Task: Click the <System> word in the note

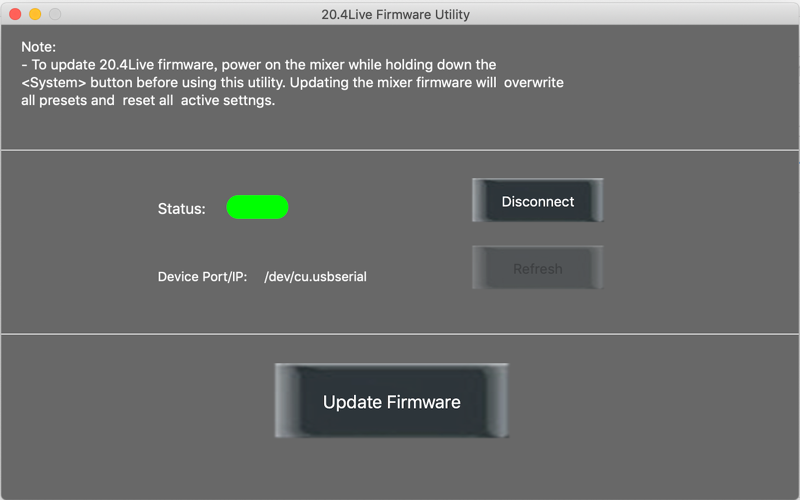Action: pyautogui.click(x=54, y=83)
